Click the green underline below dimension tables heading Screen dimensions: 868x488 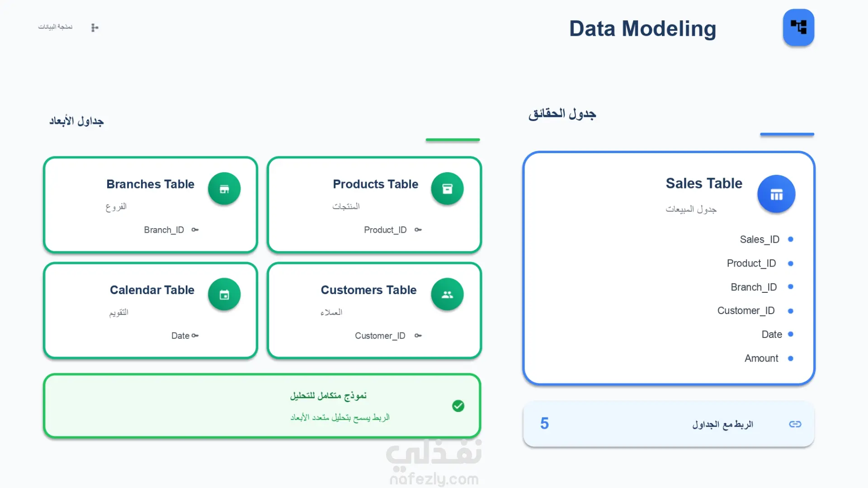pyautogui.click(x=453, y=140)
